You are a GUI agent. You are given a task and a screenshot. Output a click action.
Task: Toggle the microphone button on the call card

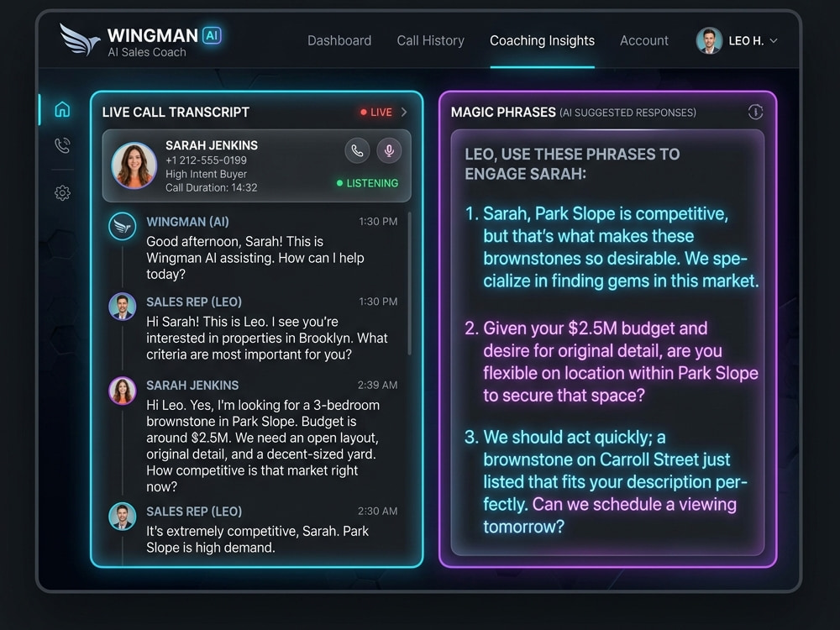pos(389,150)
